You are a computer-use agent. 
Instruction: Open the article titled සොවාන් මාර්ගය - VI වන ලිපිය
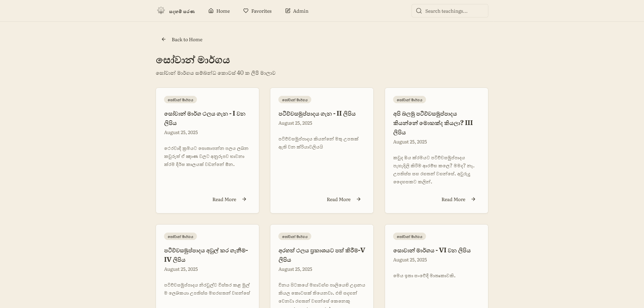432,250
